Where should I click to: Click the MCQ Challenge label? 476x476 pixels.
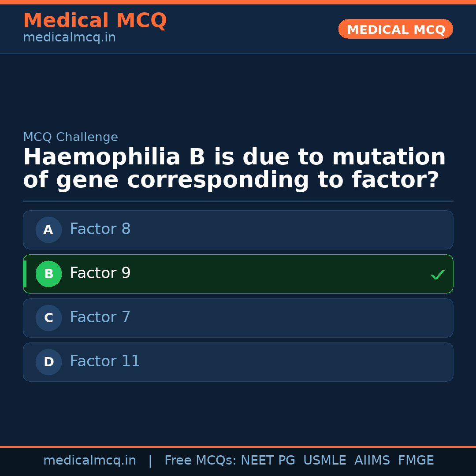71,137
